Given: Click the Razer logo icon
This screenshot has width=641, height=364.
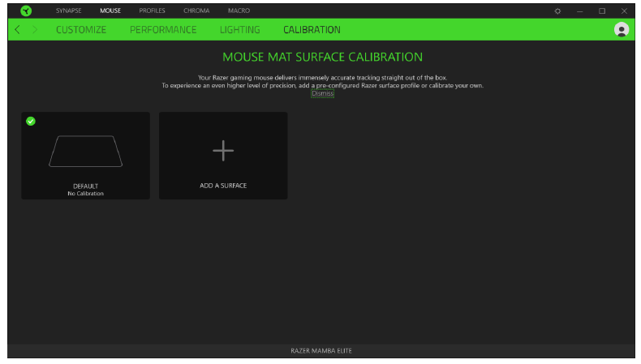Looking at the screenshot, I should [x=26, y=11].
